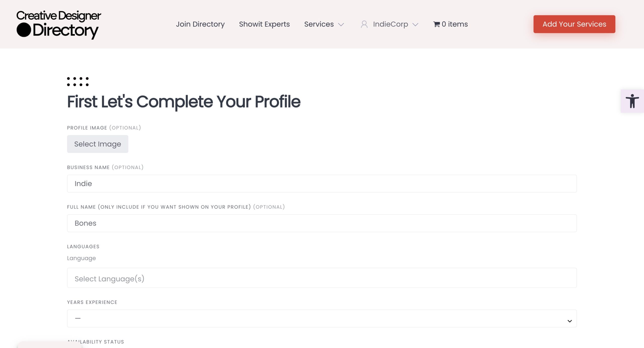
Task: Click the dotted grid decoration icon
Action: click(x=78, y=82)
